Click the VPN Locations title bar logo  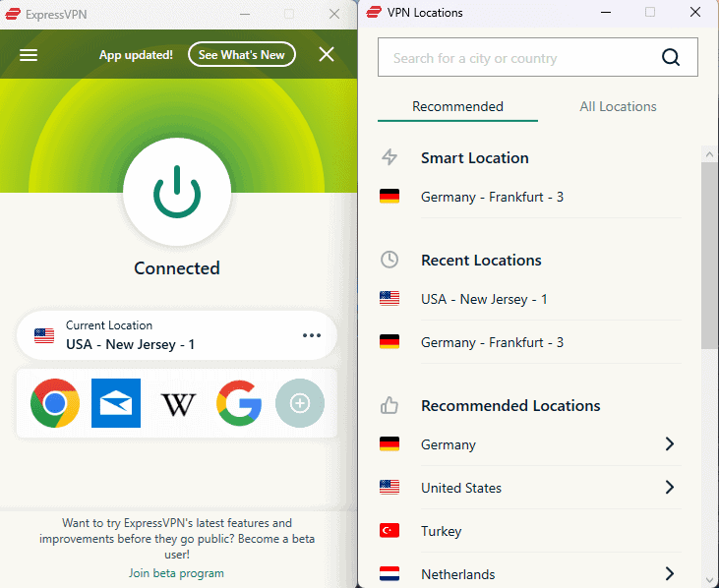[374, 13]
